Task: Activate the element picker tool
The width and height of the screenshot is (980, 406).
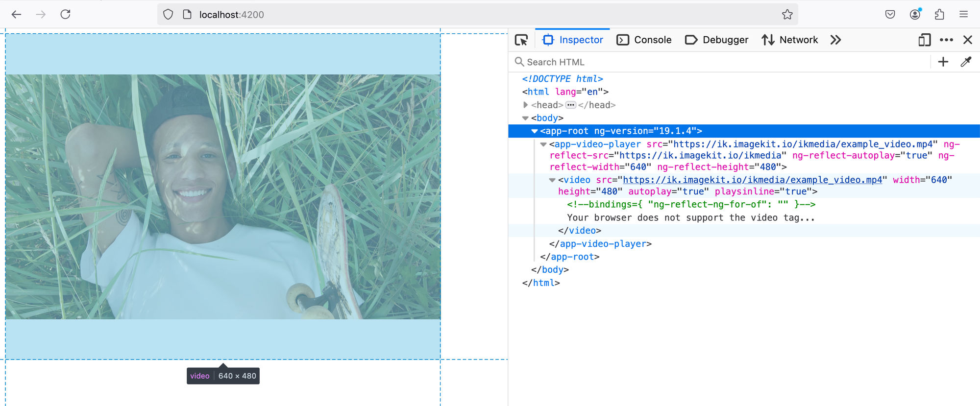Action: (521, 40)
